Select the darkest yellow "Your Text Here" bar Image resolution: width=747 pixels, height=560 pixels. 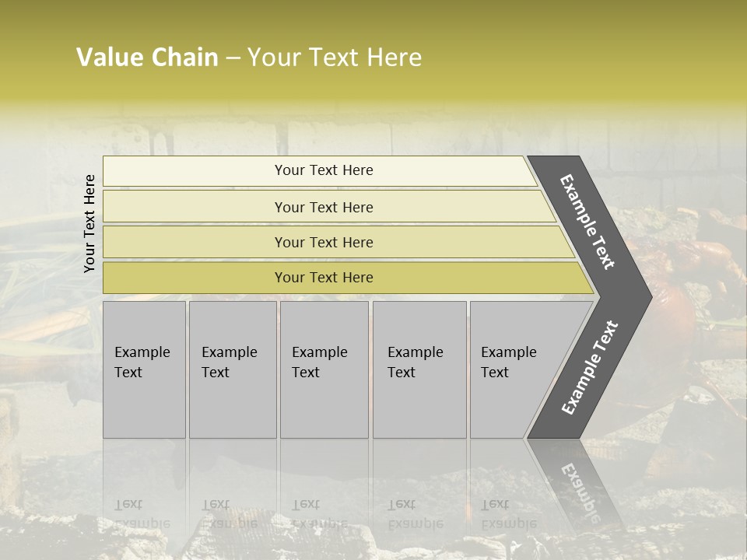(x=324, y=278)
